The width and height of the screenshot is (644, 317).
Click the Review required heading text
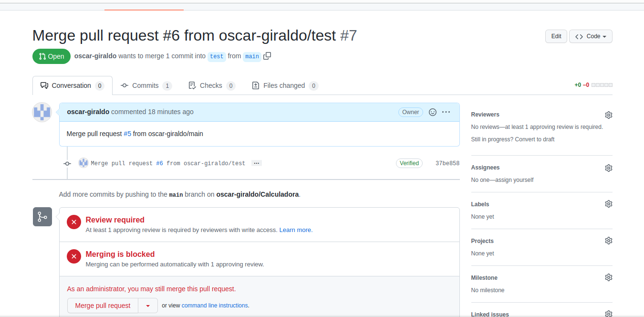(115, 220)
